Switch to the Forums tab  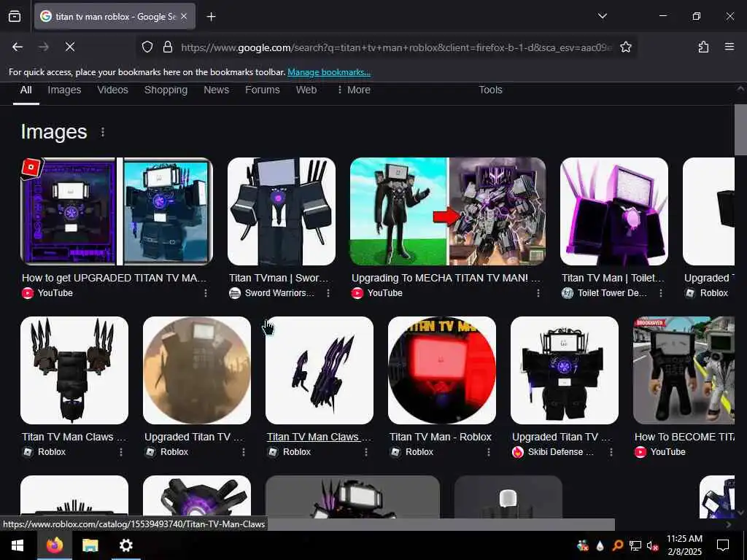(263, 90)
